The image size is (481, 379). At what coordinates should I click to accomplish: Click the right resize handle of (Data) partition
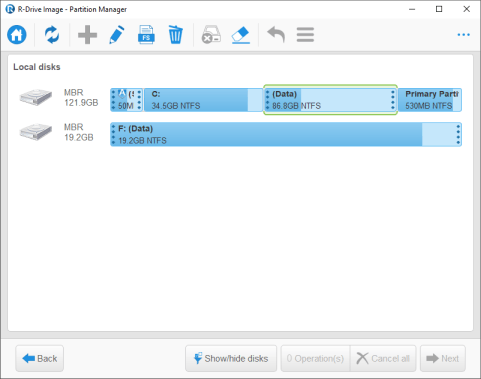pos(393,100)
